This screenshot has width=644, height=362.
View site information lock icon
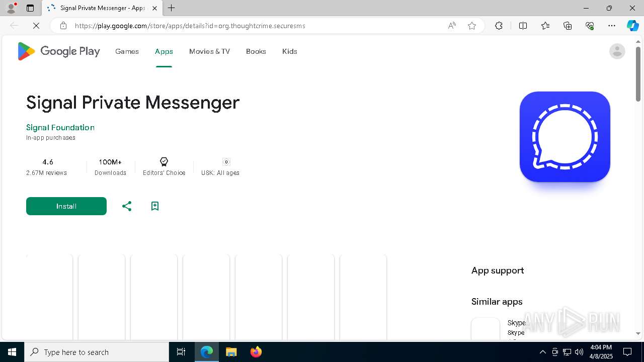[x=63, y=26]
